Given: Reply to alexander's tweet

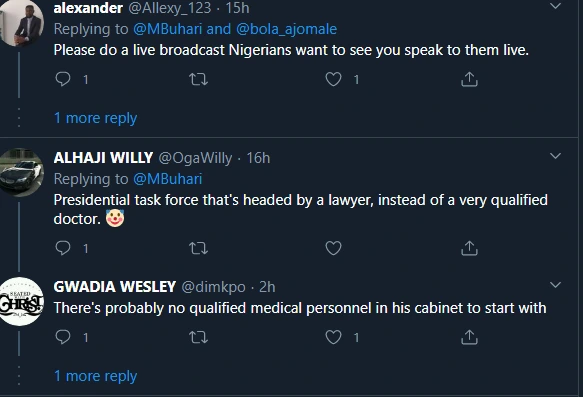Looking at the screenshot, I should click(x=63, y=79).
